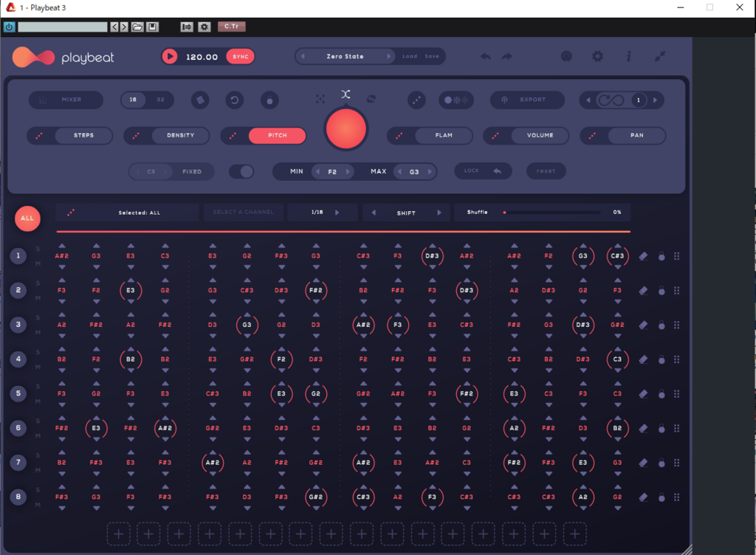Advance the 1/16 step rate arrow
This screenshot has width=756, height=555.
[337, 213]
